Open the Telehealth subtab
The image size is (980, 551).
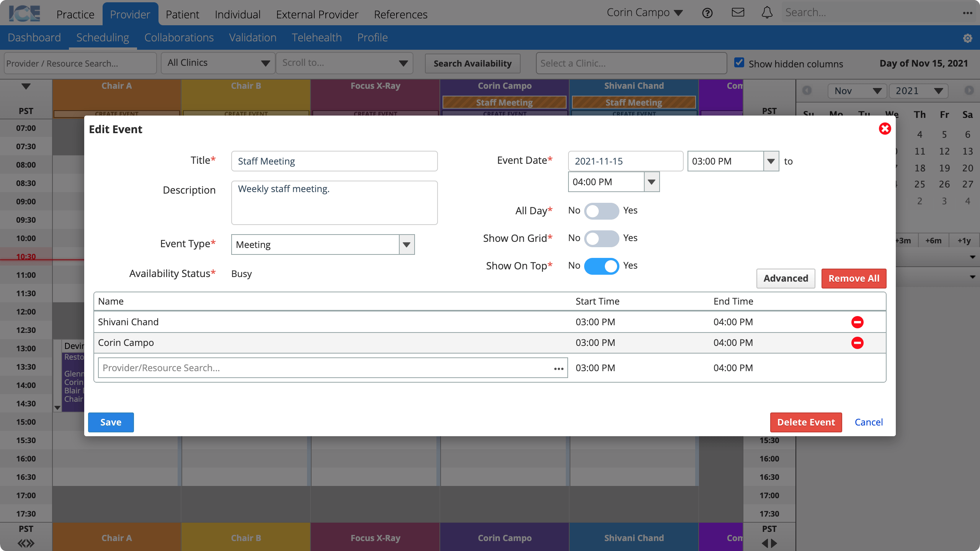317,37
